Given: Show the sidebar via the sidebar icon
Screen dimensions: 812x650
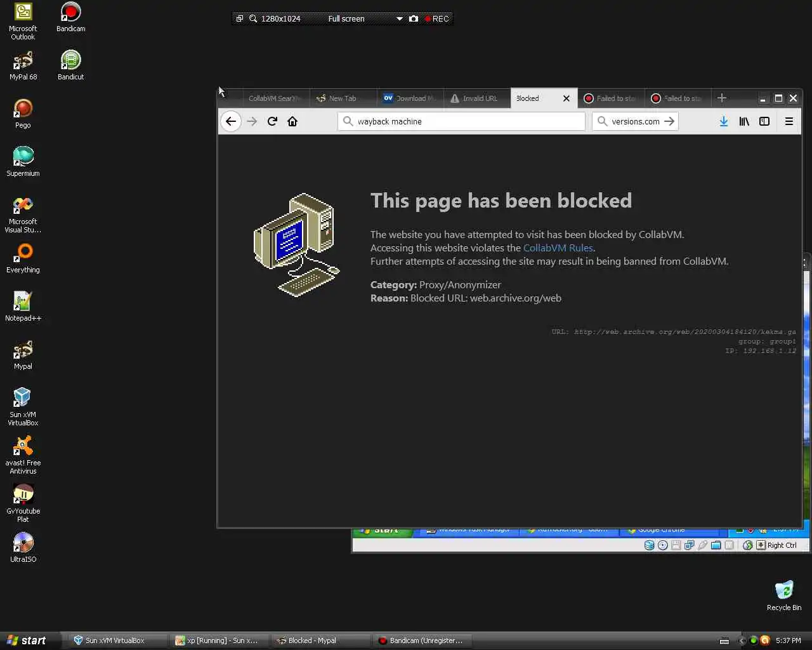Looking at the screenshot, I should pos(764,121).
